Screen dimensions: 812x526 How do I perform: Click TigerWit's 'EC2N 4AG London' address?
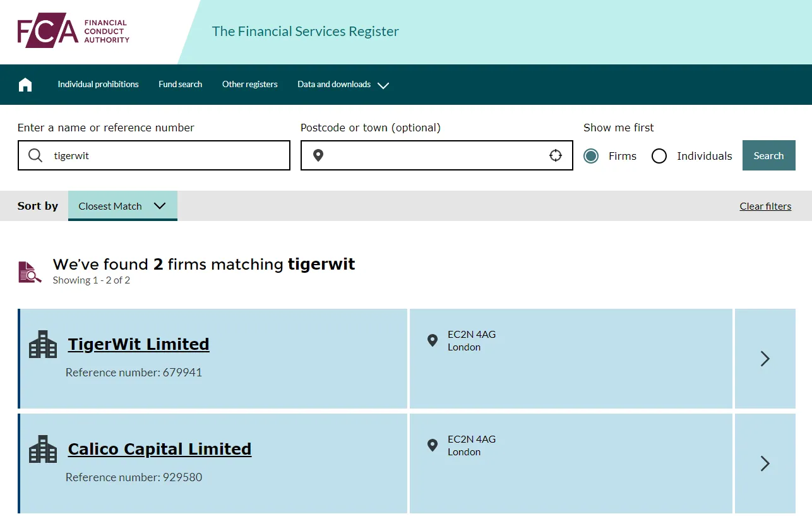click(x=472, y=341)
